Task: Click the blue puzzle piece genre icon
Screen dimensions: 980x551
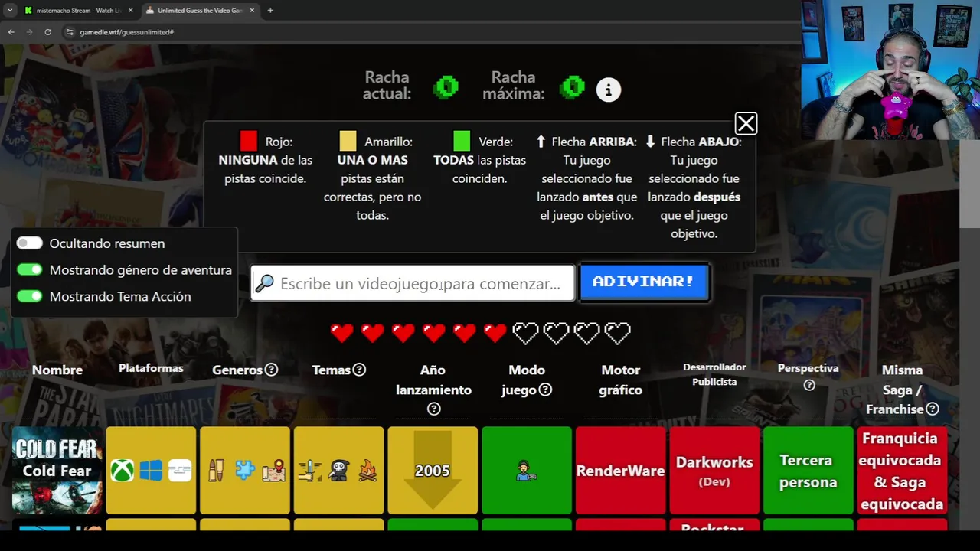Action: click(244, 471)
